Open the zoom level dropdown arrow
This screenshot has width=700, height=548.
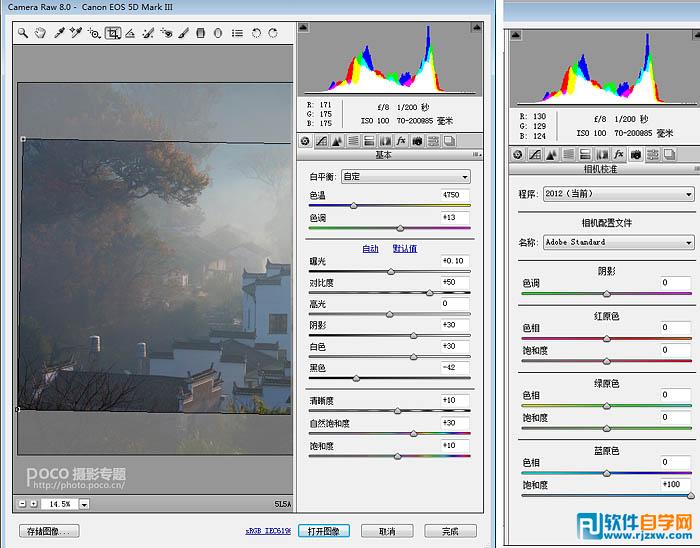[84, 504]
